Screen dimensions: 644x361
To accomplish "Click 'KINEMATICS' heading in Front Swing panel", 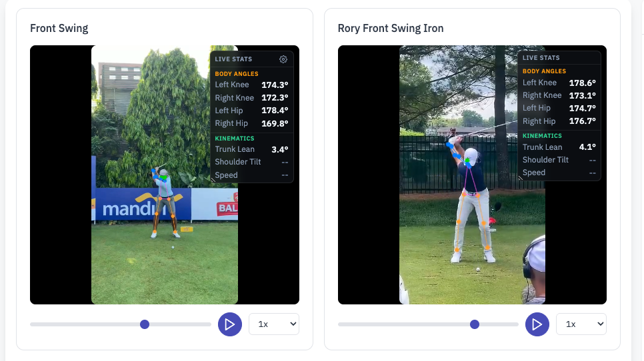I will tap(235, 139).
